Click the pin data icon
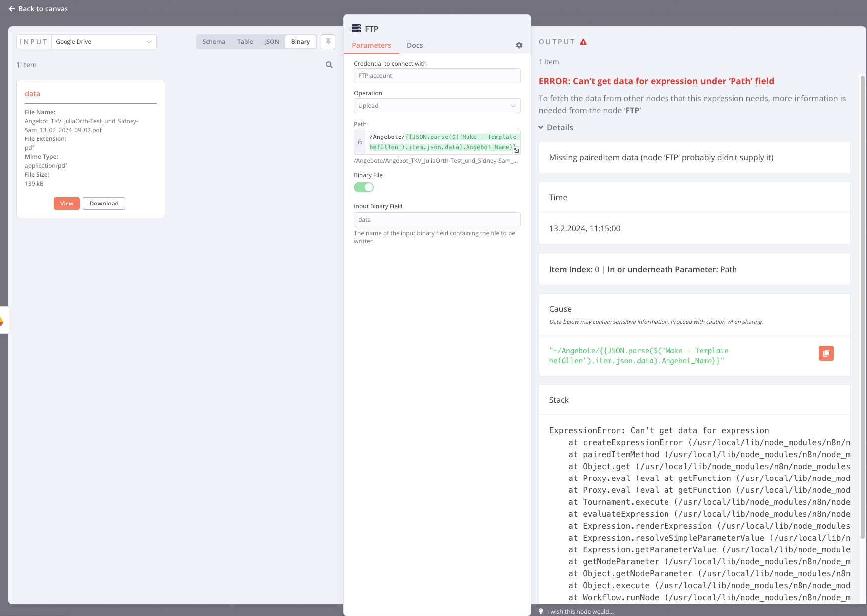 coord(328,42)
